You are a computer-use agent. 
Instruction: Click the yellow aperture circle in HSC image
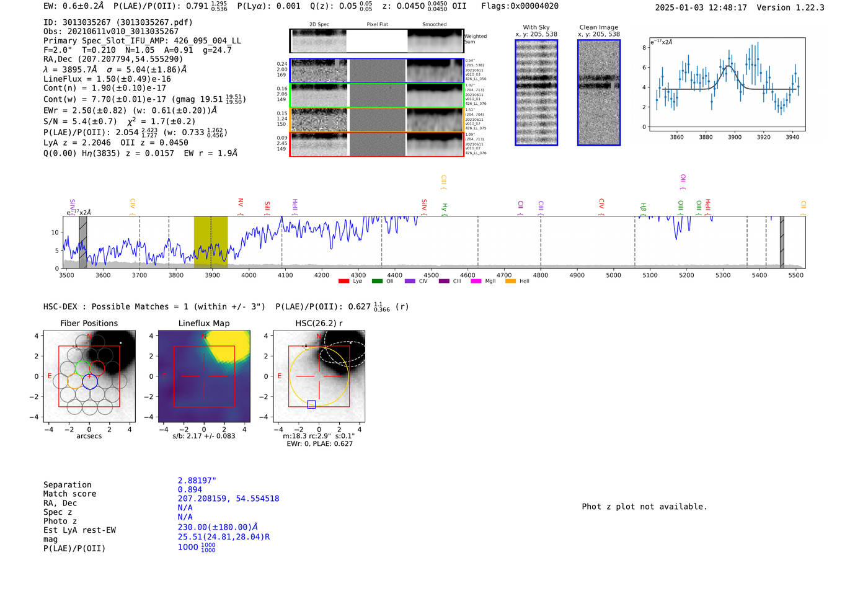(x=319, y=376)
